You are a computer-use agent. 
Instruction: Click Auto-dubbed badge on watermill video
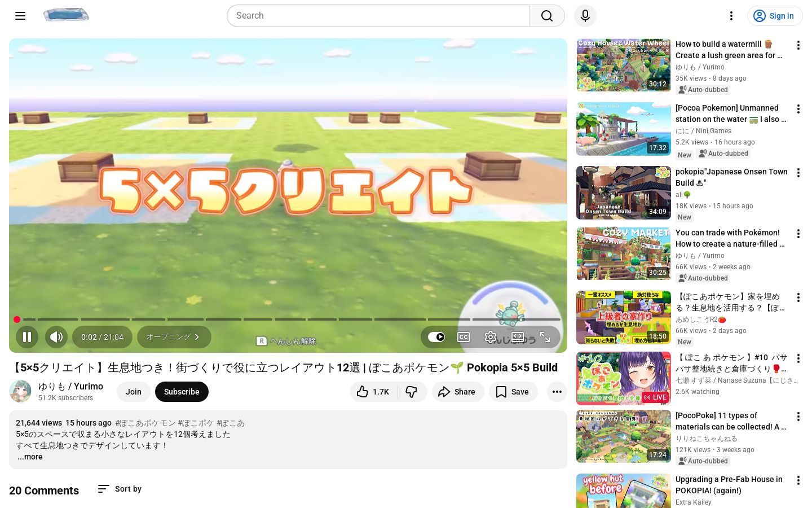tap(703, 90)
